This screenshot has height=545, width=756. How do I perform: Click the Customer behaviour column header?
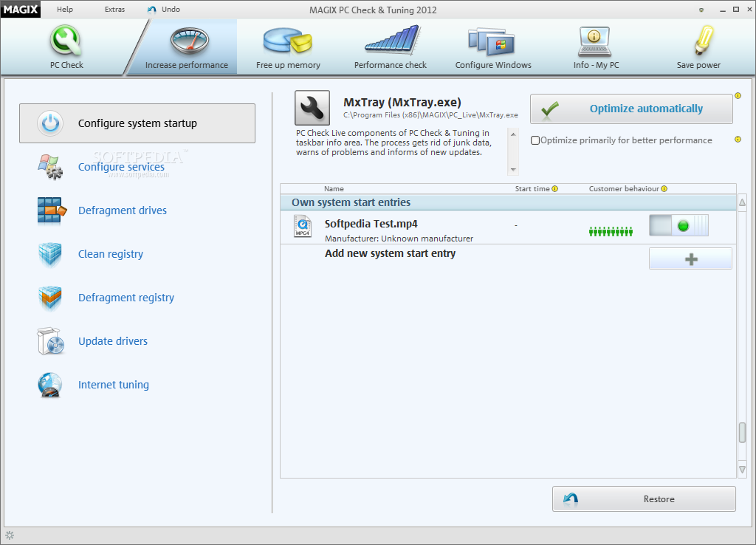coord(624,188)
